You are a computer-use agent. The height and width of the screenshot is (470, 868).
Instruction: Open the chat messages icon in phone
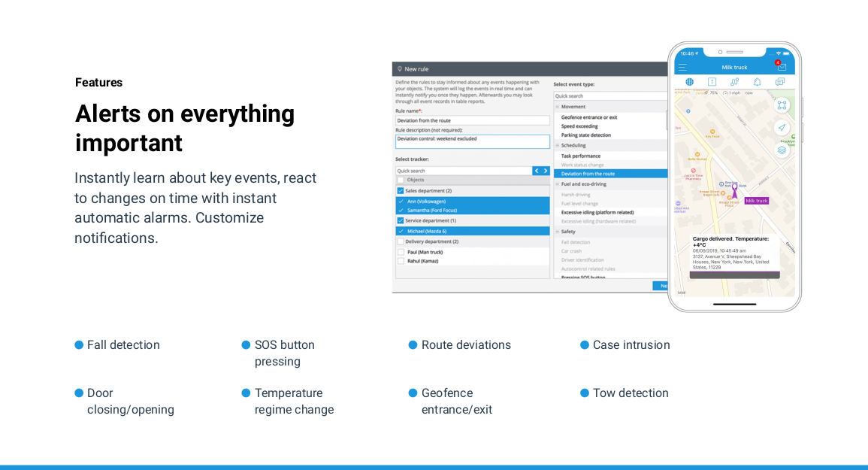[779, 82]
